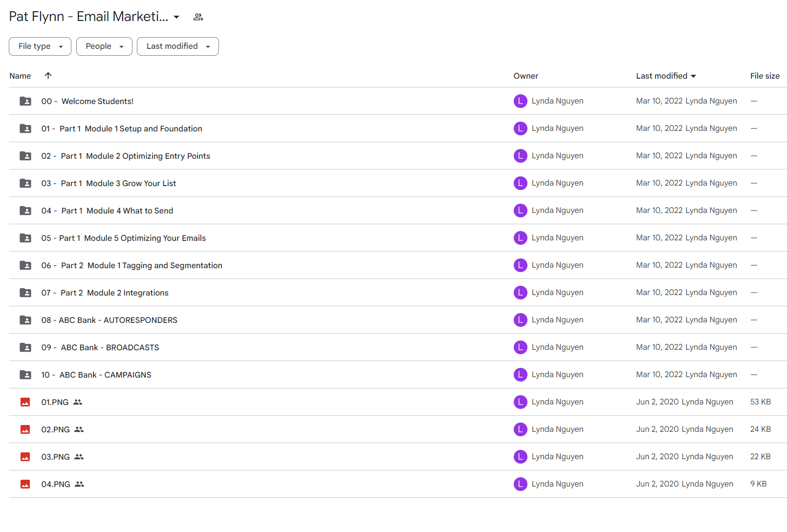This screenshot has width=787, height=532.
Task: Select folder 04 - Part 1 Module 4 What to Send
Action: pos(107,211)
